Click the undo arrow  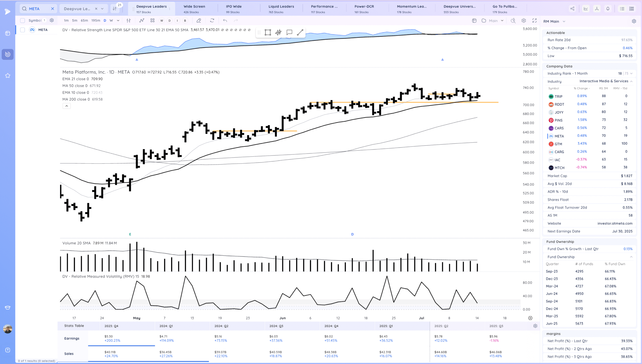click(x=225, y=21)
